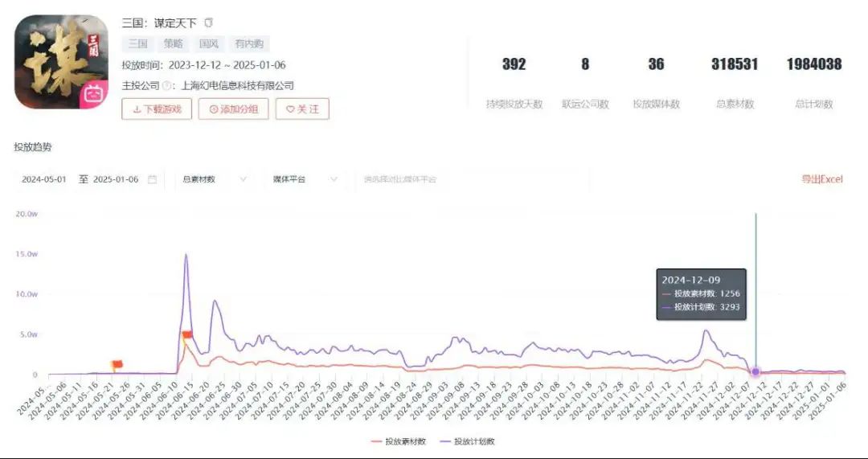Select the 策略 tag
868x459 pixels.
click(x=174, y=43)
